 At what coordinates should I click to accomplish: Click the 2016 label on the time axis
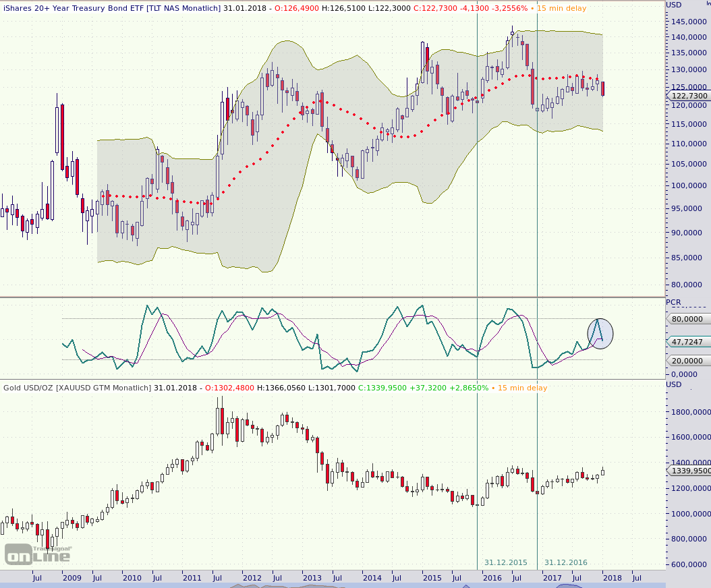tap(492, 578)
